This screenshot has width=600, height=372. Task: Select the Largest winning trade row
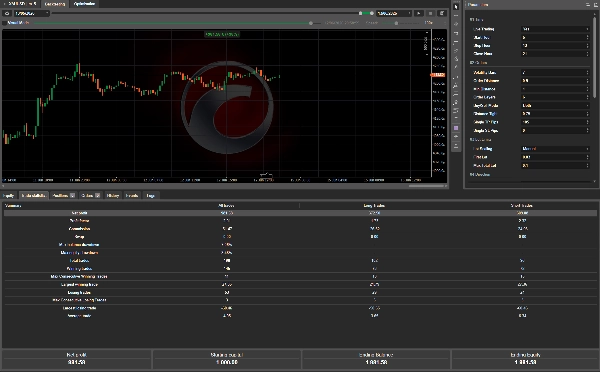(x=300, y=285)
